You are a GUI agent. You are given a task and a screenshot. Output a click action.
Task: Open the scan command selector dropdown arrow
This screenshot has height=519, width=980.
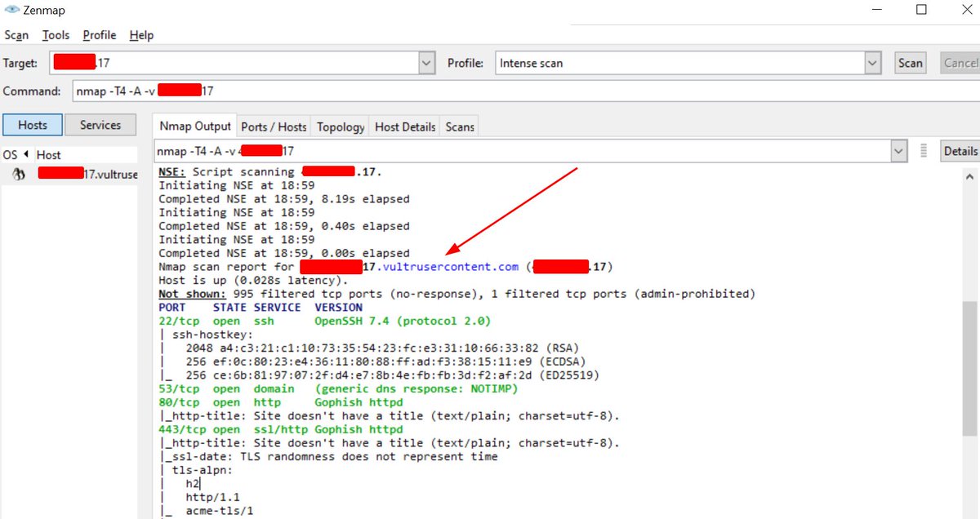[899, 151]
